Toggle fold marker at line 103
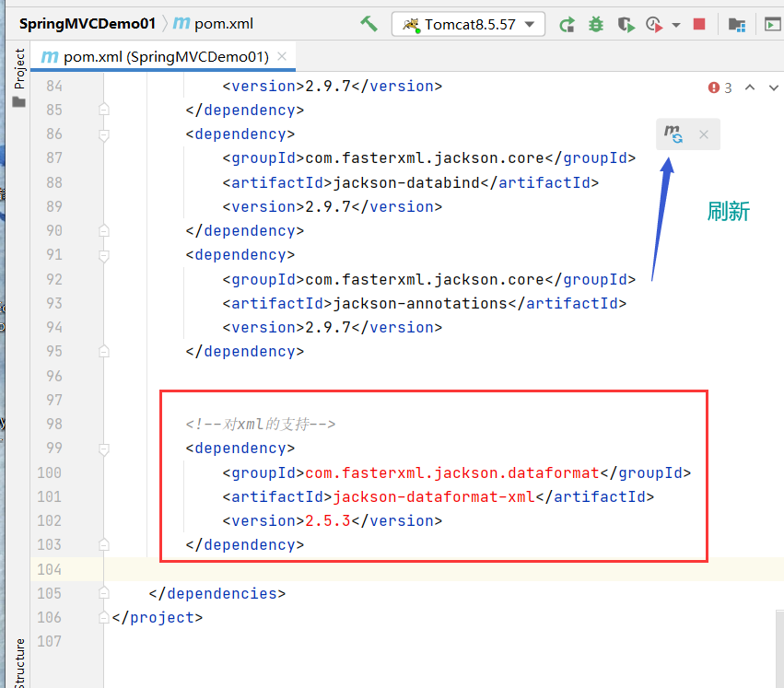This screenshot has height=688, width=784. point(104,544)
